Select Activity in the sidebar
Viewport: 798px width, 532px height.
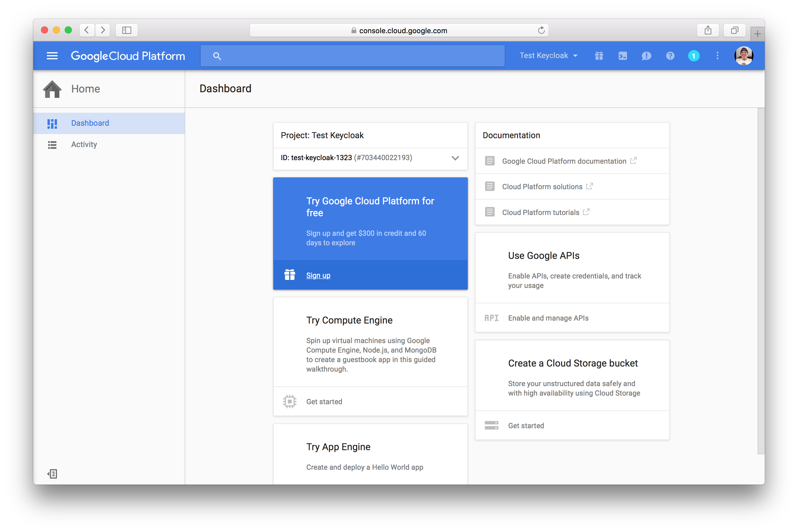pos(84,144)
